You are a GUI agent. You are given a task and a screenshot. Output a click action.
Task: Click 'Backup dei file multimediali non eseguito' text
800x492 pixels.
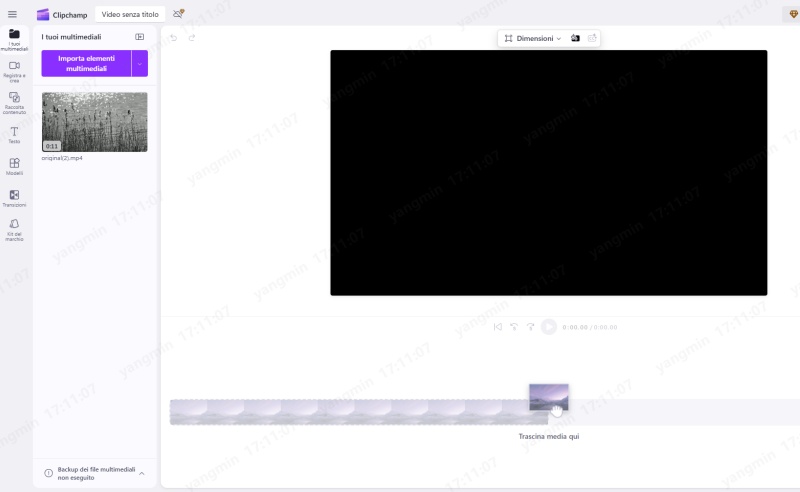[96, 473]
